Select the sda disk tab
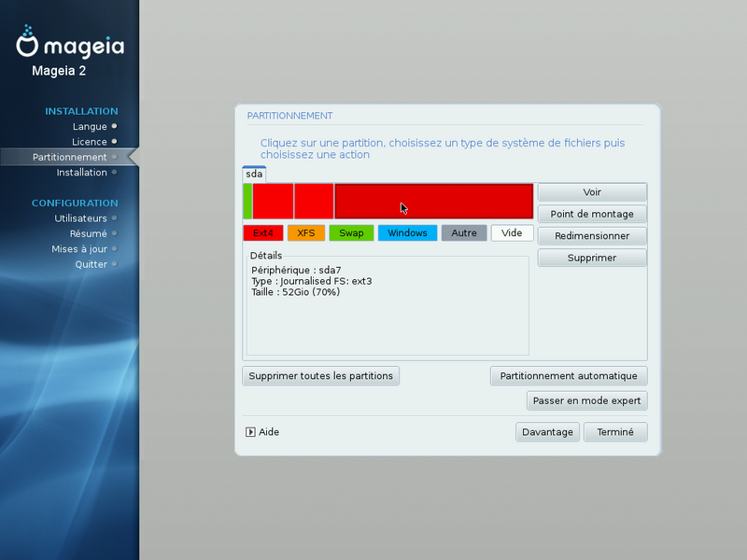The width and height of the screenshot is (747, 560). click(254, 175)
